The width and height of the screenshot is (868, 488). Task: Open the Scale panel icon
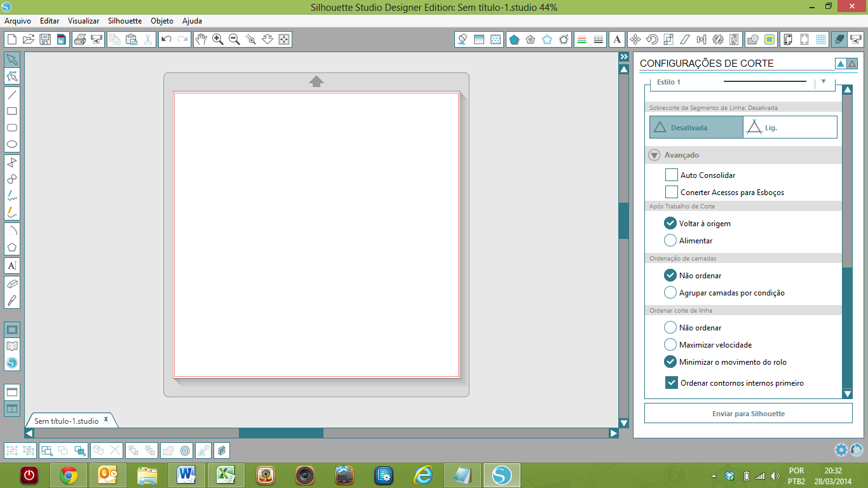668,39
